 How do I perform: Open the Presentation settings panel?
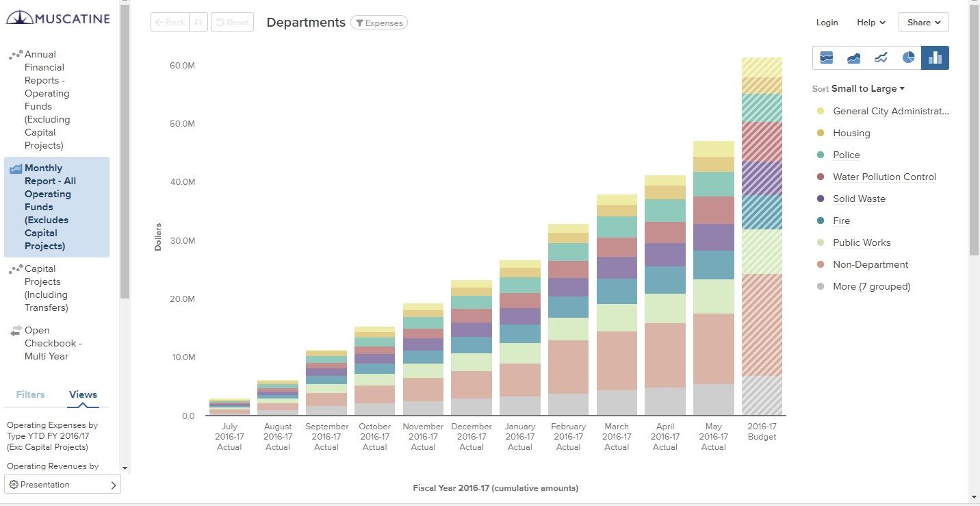click(62, 485)
